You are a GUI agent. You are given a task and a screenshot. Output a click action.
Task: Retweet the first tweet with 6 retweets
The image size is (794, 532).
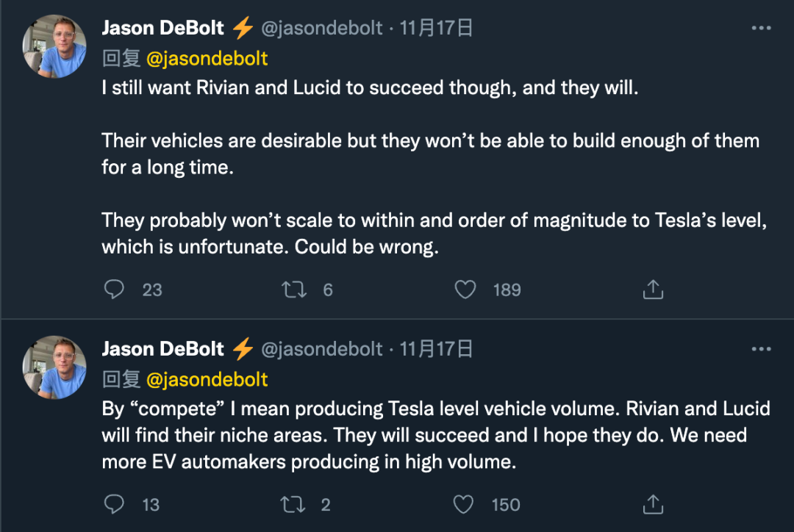point(295,290)
